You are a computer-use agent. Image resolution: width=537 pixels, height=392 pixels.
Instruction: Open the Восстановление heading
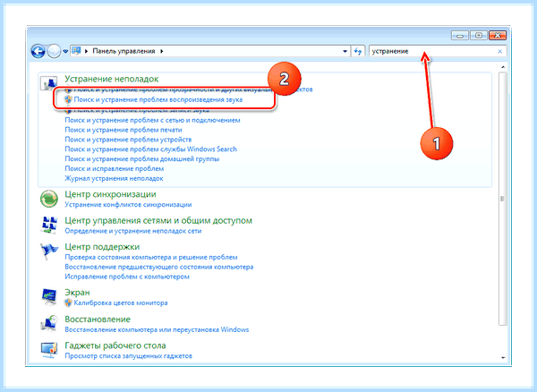click(x=98, y=320)
